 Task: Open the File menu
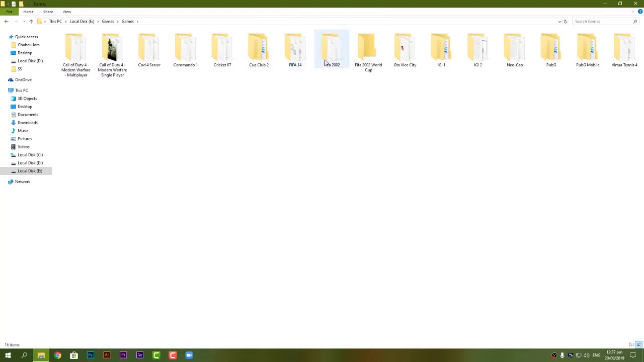(x=9, y=12)
